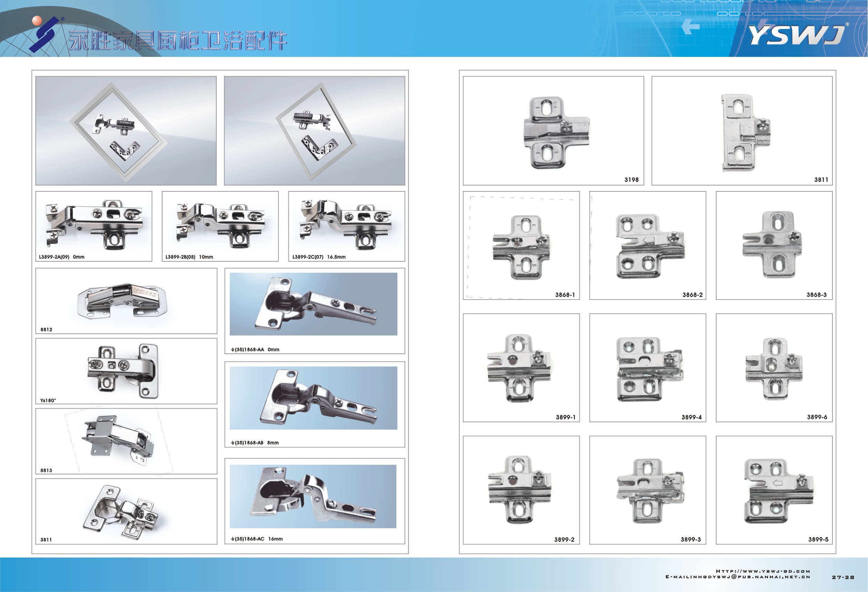This screenshot has width=868, height=592.
Task: Click the label "L3899-2B(08) 10mm"
Action: [189, 257]
